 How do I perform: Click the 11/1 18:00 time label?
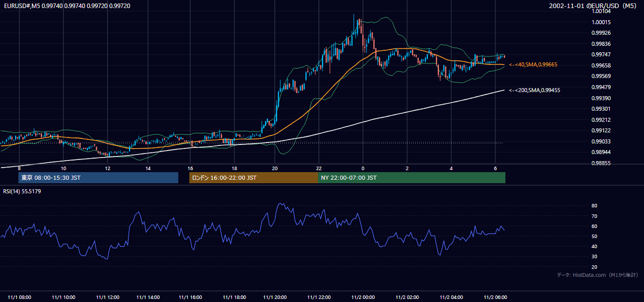click(x=234, y=297)
